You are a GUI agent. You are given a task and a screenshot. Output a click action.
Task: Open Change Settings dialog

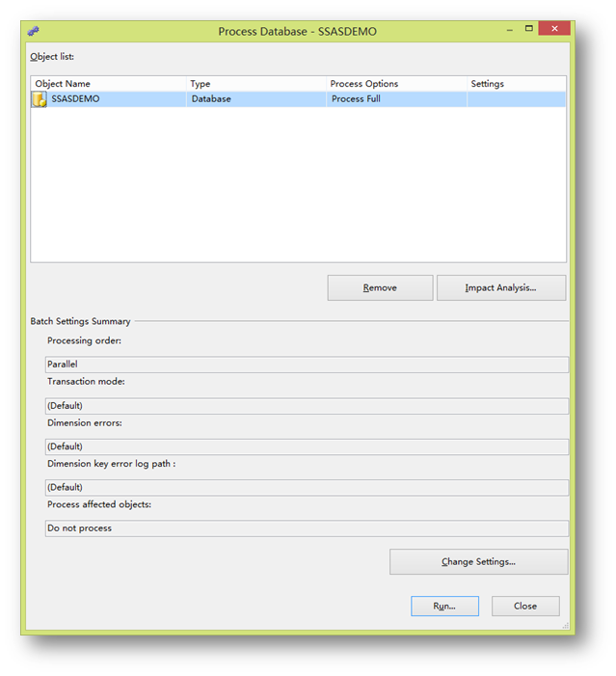(478, 561)
